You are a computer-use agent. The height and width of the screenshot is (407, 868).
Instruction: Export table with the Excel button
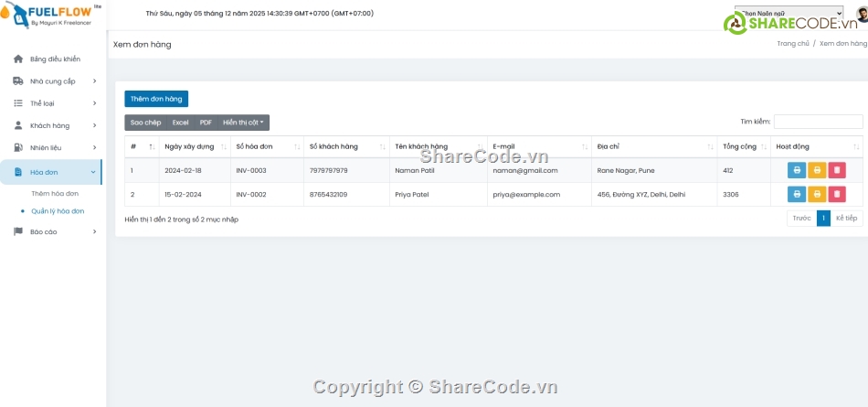pyautogui.click(x=181, y=123)
